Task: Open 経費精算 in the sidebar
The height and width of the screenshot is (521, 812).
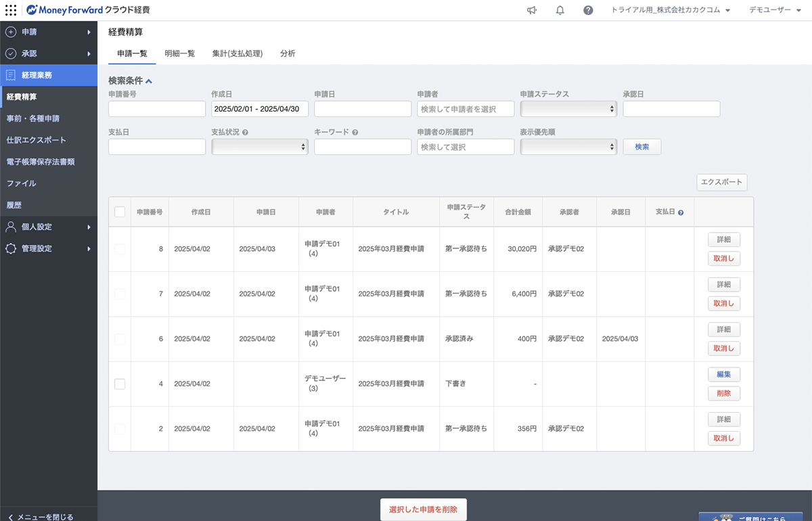Action: [49, 97]
